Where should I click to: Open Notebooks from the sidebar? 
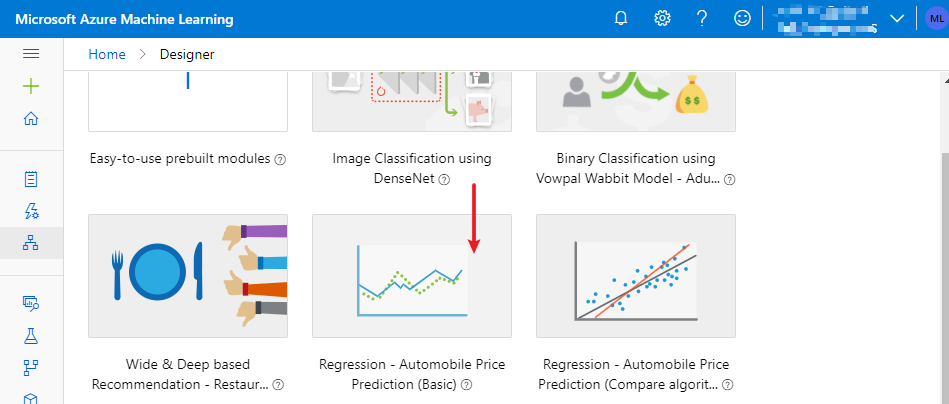[31, 179]
